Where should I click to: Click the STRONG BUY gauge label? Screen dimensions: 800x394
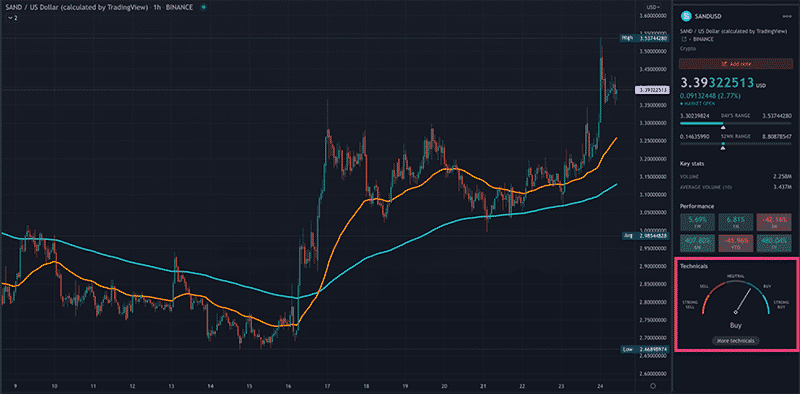[782, 305]
